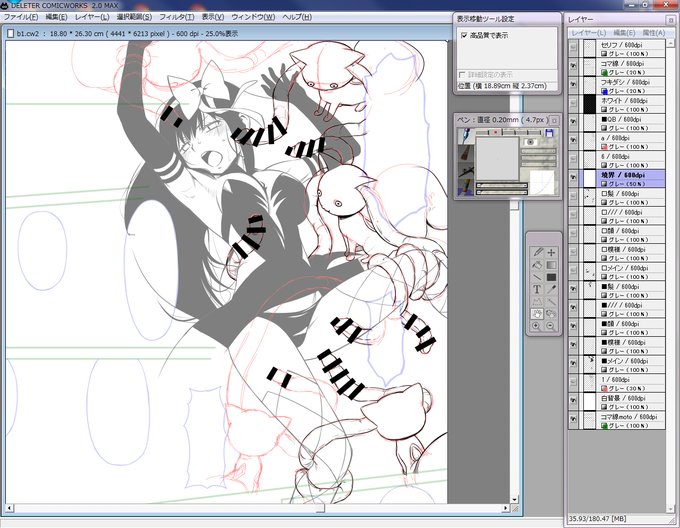Open the 表示(V) menu
The image size is (680, 528).
point(212,17)
